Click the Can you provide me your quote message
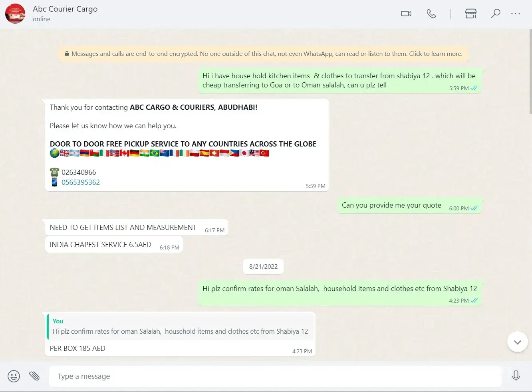Image resolution: width=532 pixels, height=392 pixels. [391, 205]
